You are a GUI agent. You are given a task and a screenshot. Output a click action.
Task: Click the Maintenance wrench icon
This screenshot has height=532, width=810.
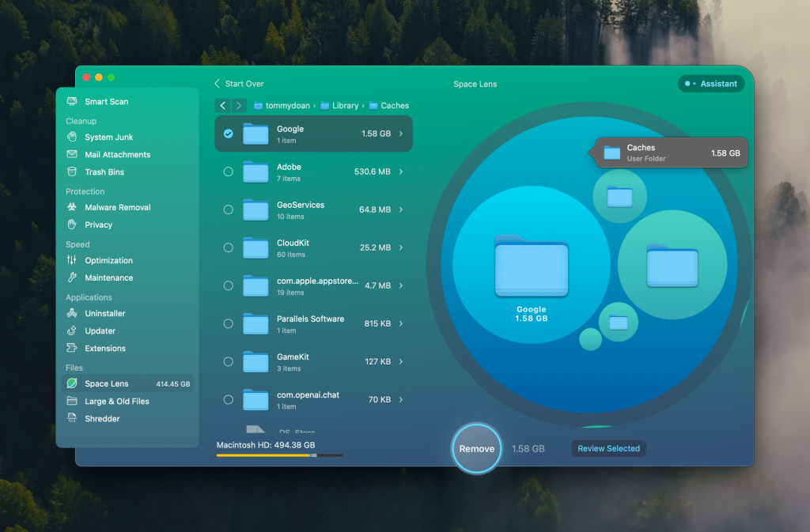pyautogui.click(x=72, y=278)
